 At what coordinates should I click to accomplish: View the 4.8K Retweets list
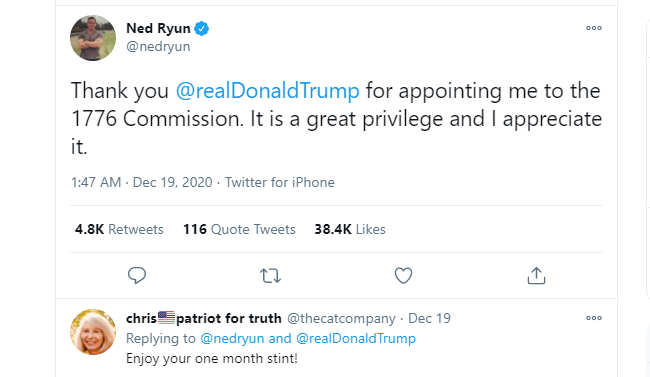(x=119, y=229)
